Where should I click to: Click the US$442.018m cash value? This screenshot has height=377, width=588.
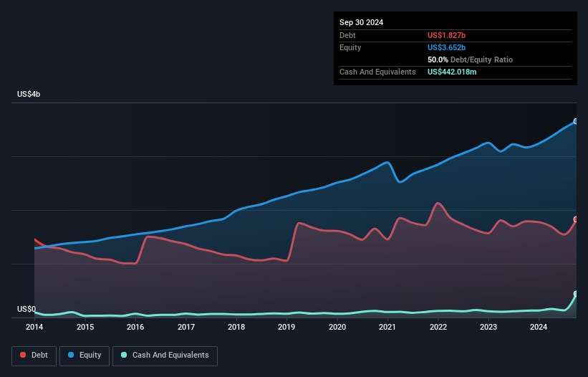coord(452,72)
